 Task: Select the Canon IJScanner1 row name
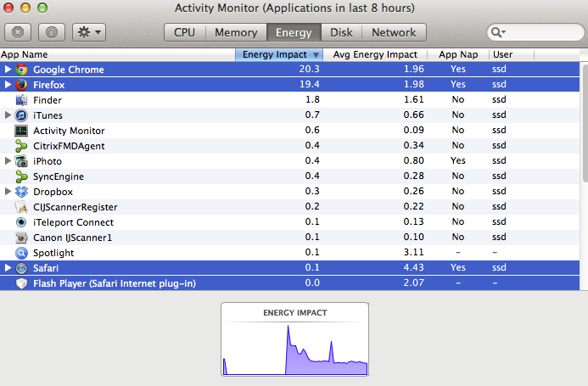click(72, 238)
